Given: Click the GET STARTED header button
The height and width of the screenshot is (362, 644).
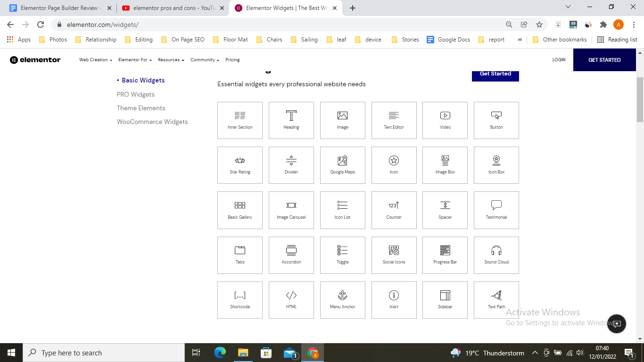Looking at the screenshot, I should (x=604, y=60).
